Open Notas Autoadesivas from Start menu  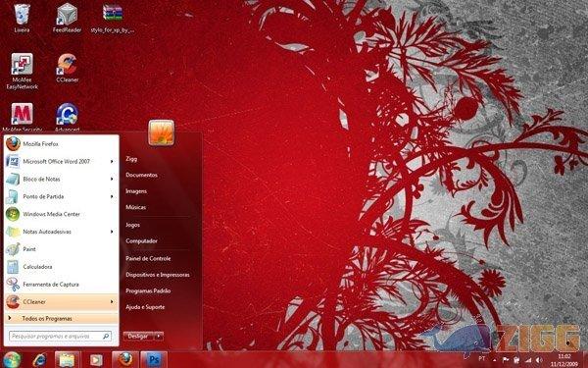click(61, 232)
